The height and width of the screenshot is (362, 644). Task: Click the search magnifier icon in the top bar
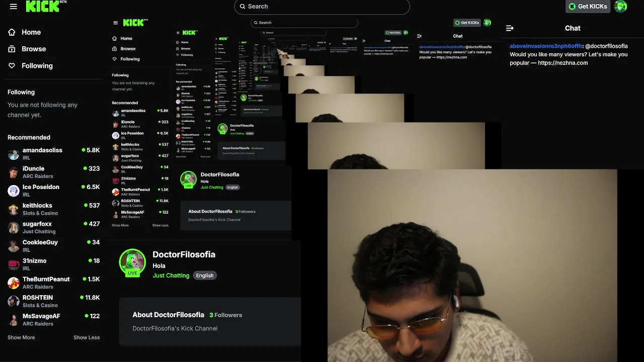point(243,7)
